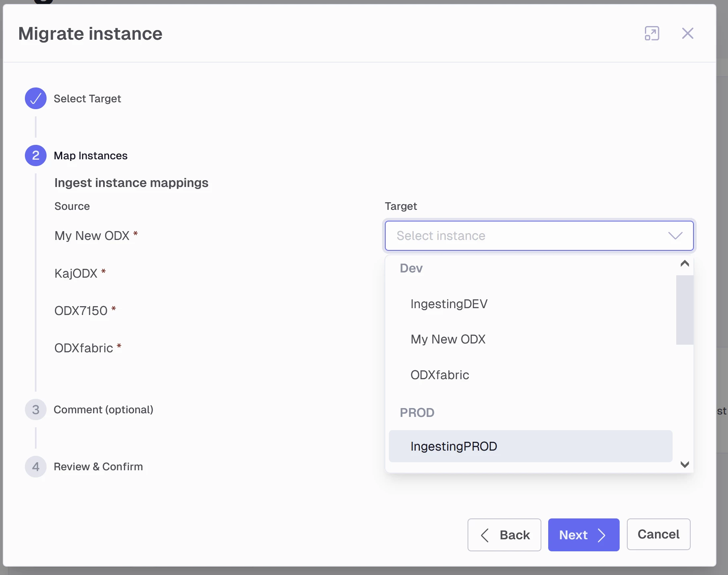Select My New ODX option under Dev
Screen dimensions: 728x575
pos(448,339)
